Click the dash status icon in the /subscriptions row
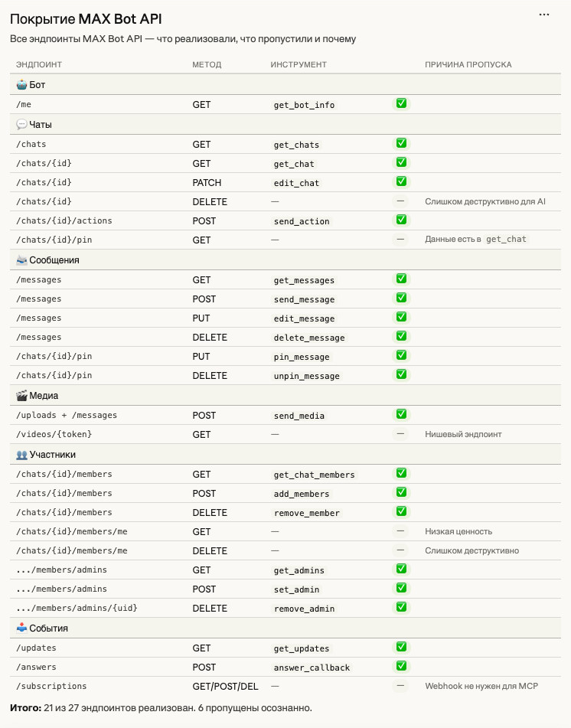Screen dimensions: 571x728 coord(400,686)
